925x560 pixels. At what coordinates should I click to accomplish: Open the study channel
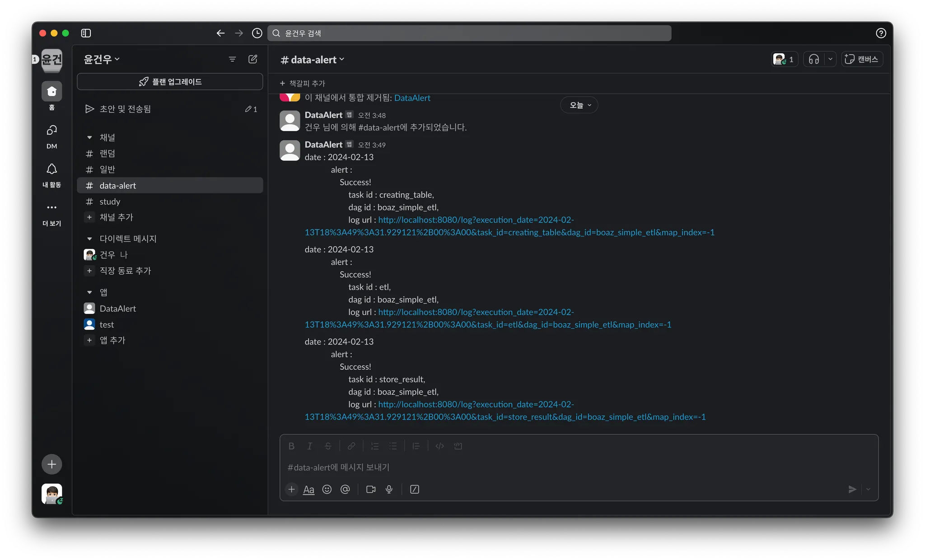110,201
